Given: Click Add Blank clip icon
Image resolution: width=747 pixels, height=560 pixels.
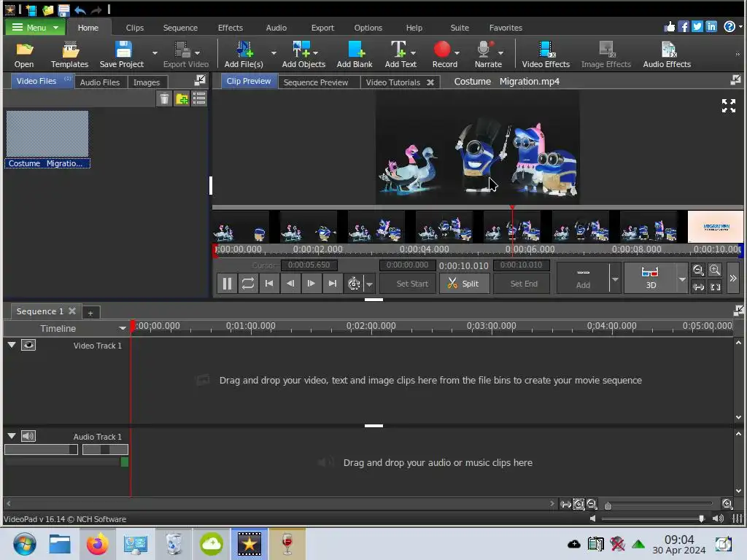Looking at the screenshot, I should (355, 54).
